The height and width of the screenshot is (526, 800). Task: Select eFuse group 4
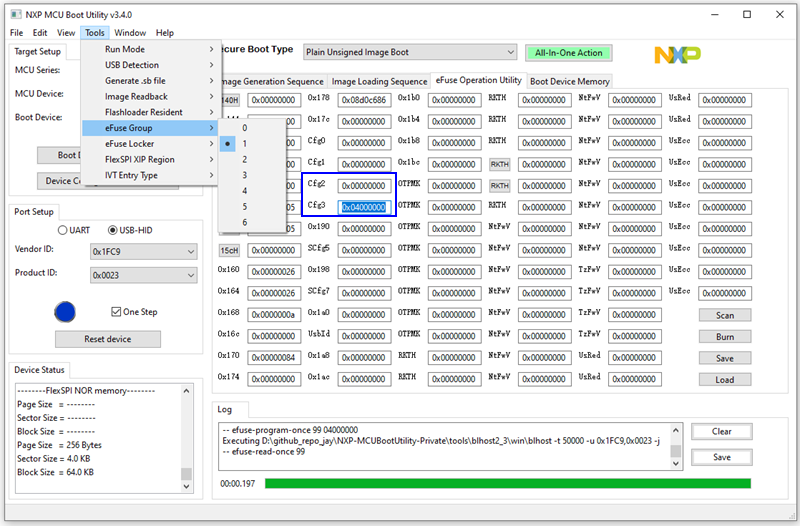pyautogui.click(x=252, y=191)
